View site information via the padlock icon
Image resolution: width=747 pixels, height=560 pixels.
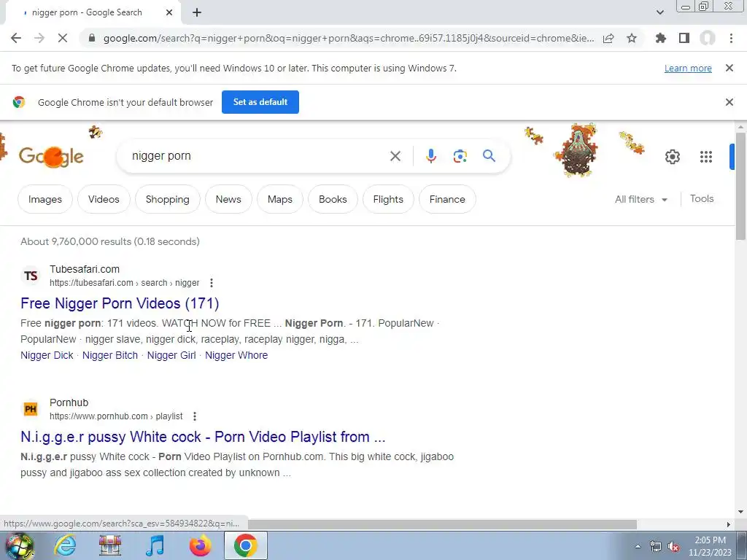pyautogui.click(x=92, y=38)
